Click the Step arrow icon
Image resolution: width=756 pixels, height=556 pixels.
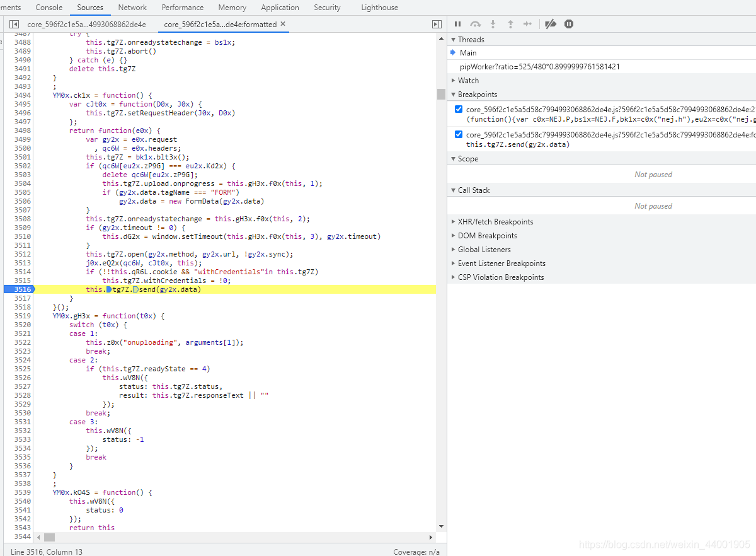[527, 24]
